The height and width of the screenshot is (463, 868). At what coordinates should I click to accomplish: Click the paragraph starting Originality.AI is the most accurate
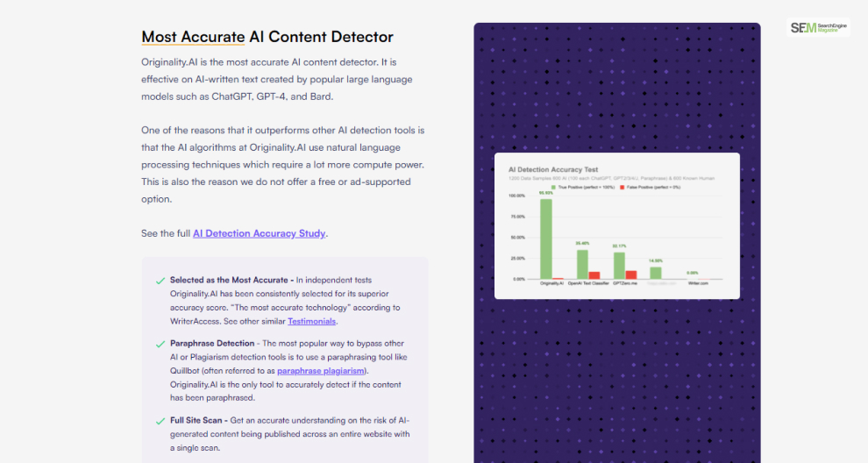coord(277,79)
